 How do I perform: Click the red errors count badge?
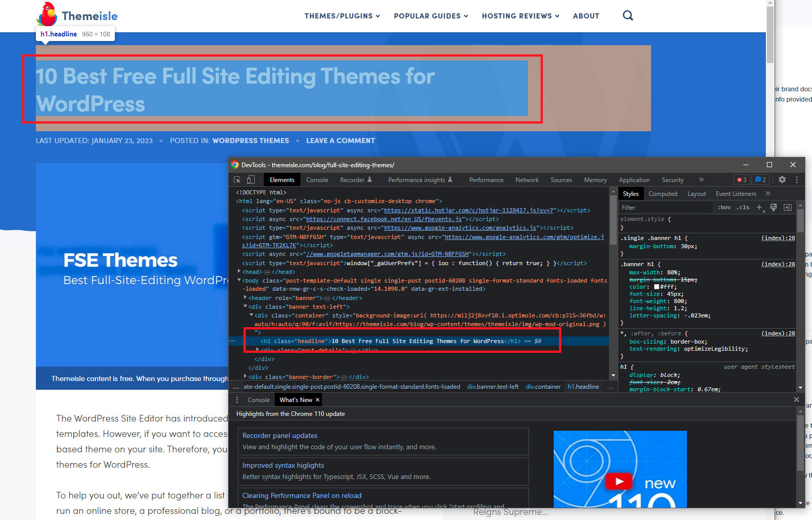click(x=741, y=180)
